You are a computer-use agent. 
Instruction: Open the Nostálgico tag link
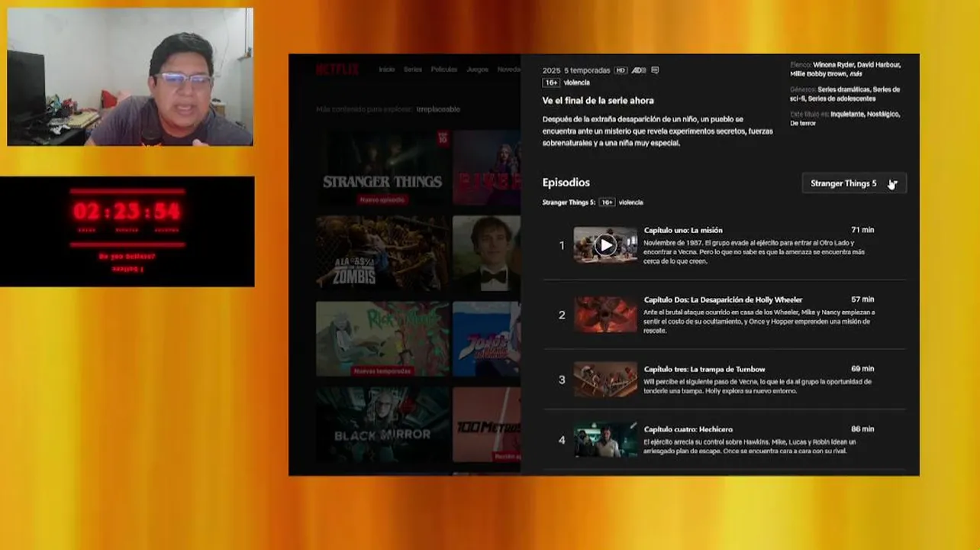882,114
